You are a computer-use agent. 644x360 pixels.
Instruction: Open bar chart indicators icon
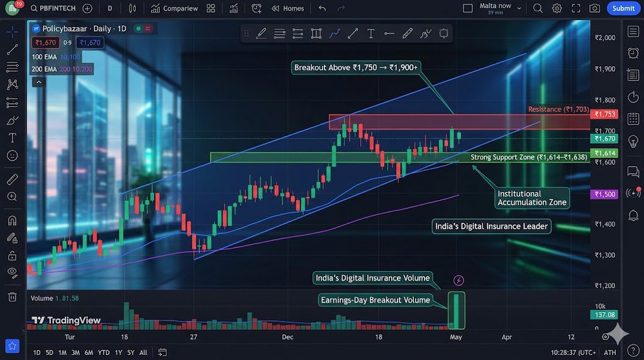coord(234,8)
